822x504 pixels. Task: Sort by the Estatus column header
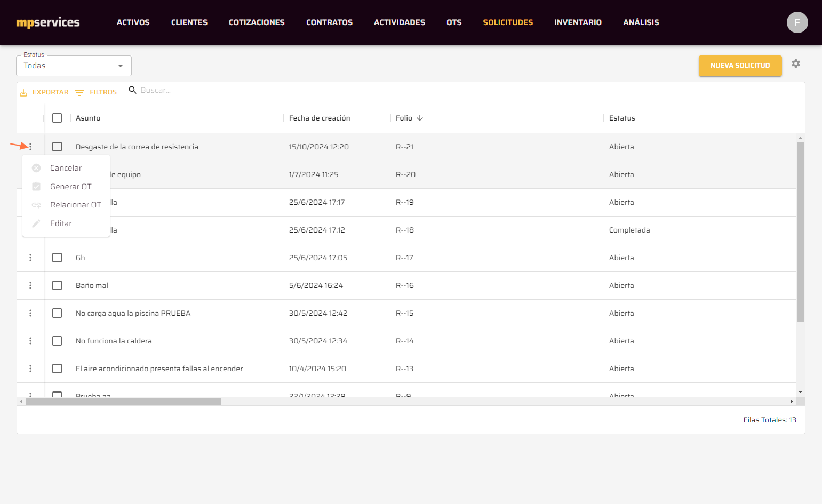[x=622, y=118]
